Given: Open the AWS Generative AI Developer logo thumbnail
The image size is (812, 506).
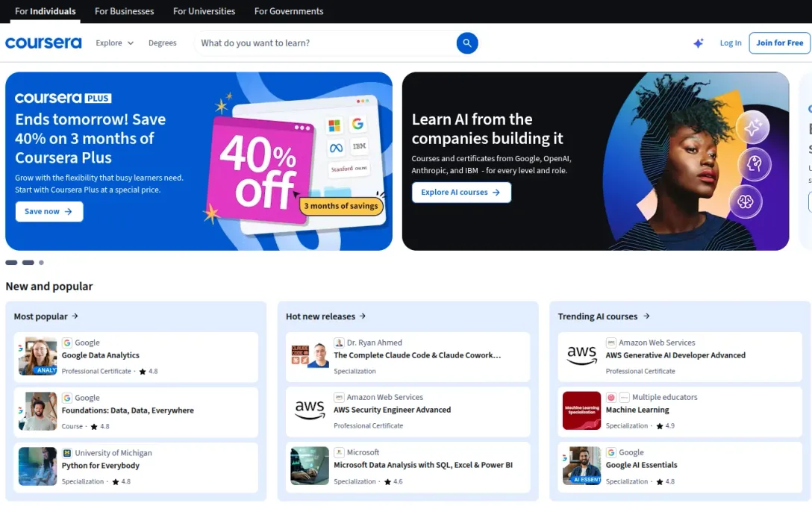Looking at the screenshot, I should 581,356.
